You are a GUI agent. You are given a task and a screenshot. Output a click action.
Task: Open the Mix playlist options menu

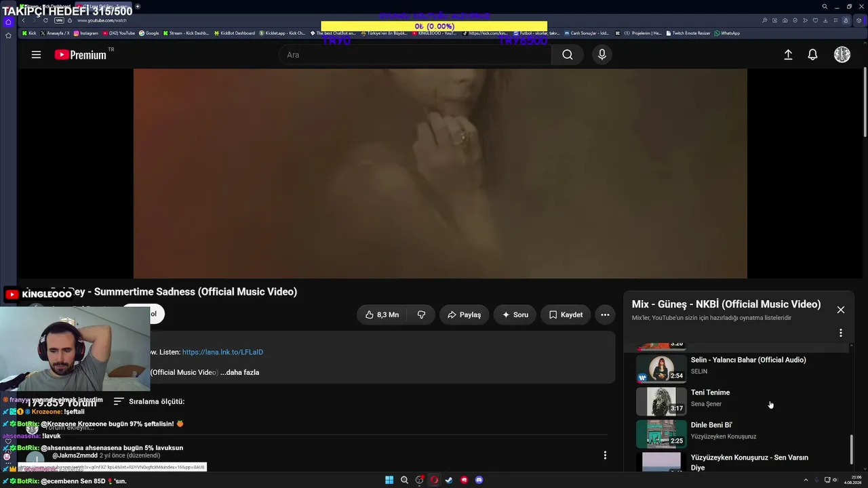(841, 333)
